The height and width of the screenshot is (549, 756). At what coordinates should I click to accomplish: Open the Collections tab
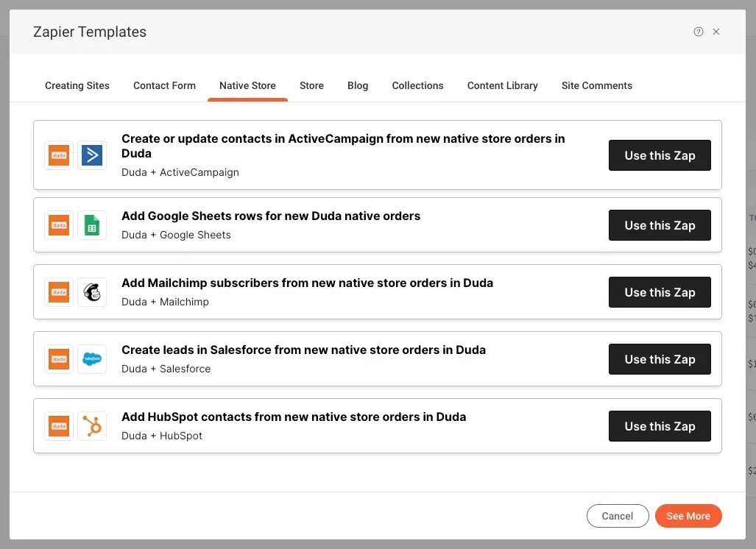tap(417, 86)
